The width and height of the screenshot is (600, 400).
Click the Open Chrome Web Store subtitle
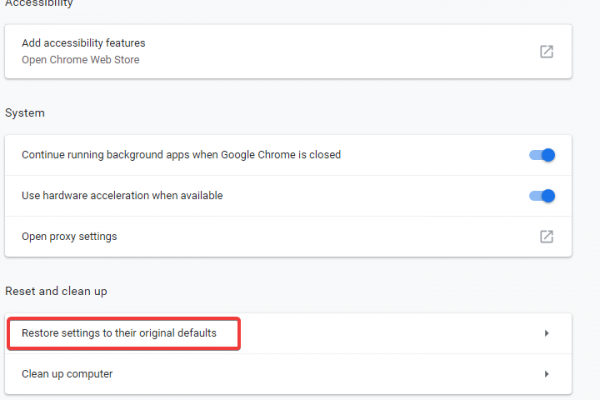pyautogui.click(x=80, y=60)
